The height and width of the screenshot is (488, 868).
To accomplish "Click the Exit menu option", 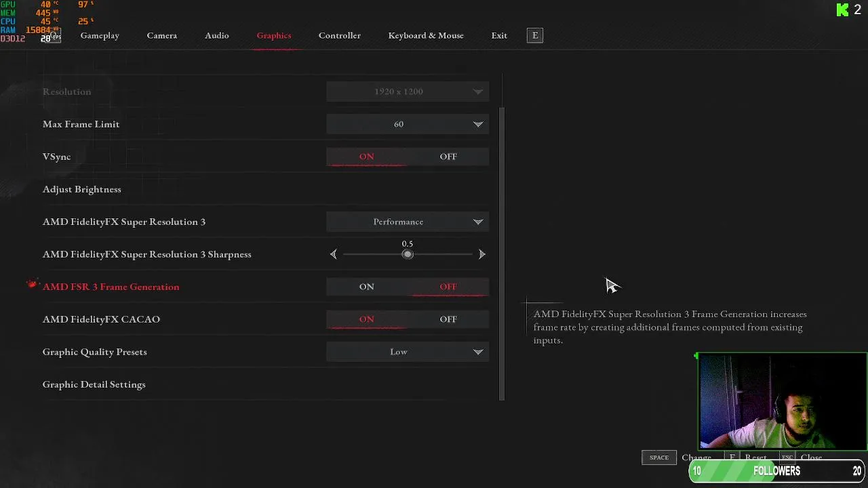I will point(499,35).
